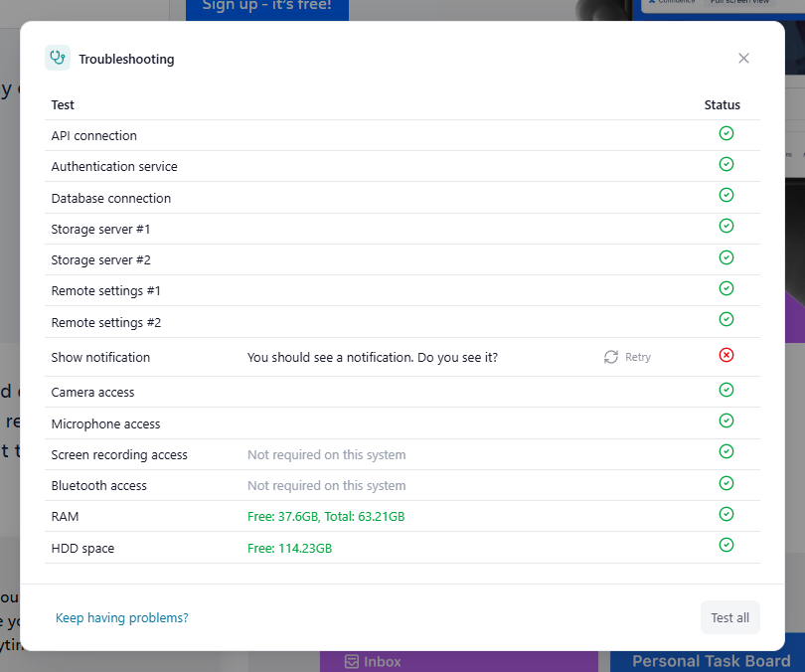Screen dimensions: 805x672
Task: Click the API connection row label
Action: (x=94, y=135)
